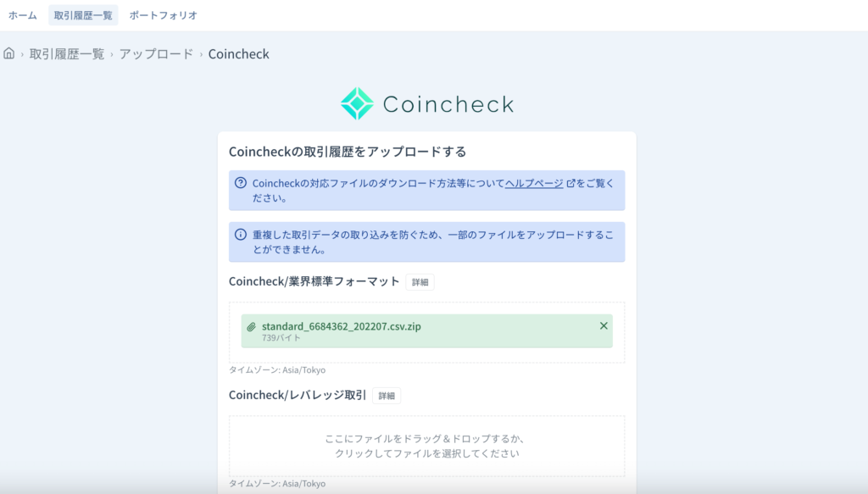Screen dimensions: 868x494
Task: Open the ホーム tab
Action: 23,15
